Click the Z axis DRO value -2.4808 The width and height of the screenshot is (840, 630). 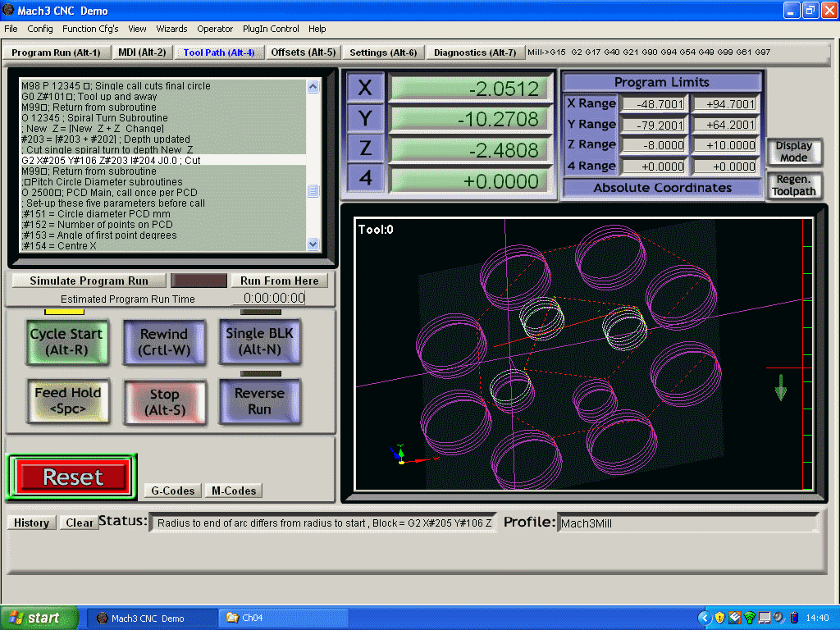point(470,149)
